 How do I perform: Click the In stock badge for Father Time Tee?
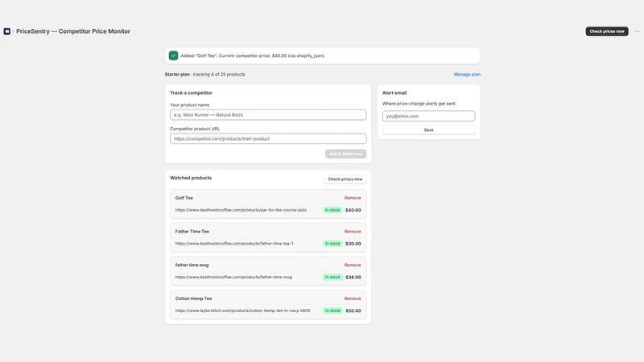point(332,244)
